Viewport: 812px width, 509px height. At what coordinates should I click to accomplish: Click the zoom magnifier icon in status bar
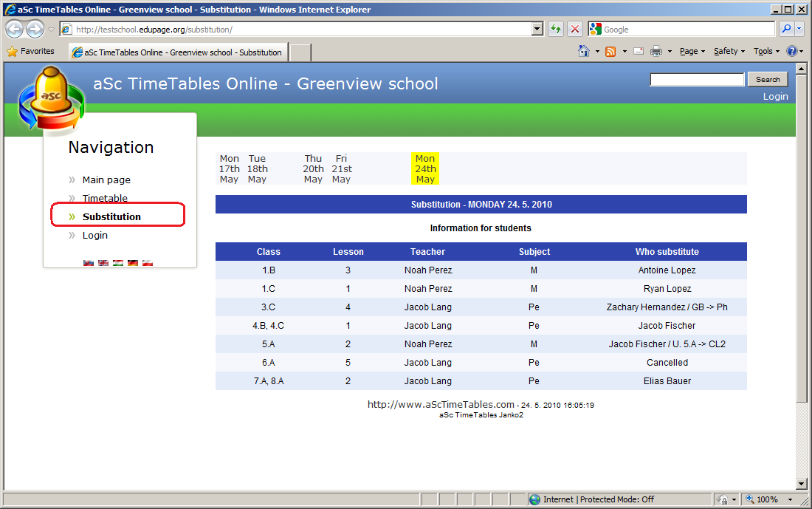(x=749, y=499)
